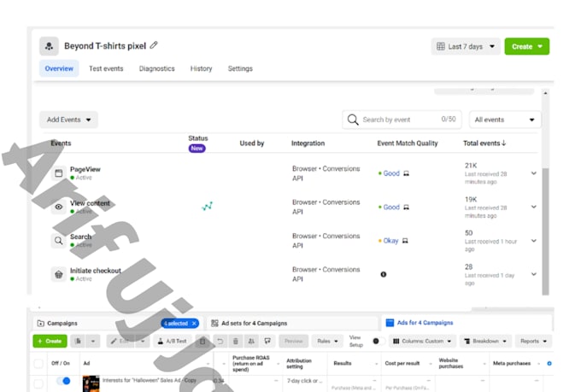Click the events list vertical scrollbar
581x392 pixels.
(x=545, y=231)
